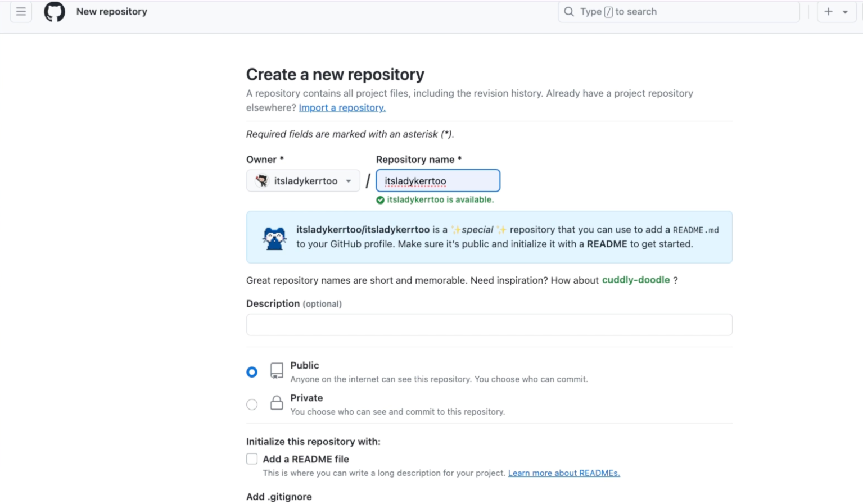Select the Private repository visibility option
The width and height of the screenshot is (863, 504).
[x=251, y=404]
